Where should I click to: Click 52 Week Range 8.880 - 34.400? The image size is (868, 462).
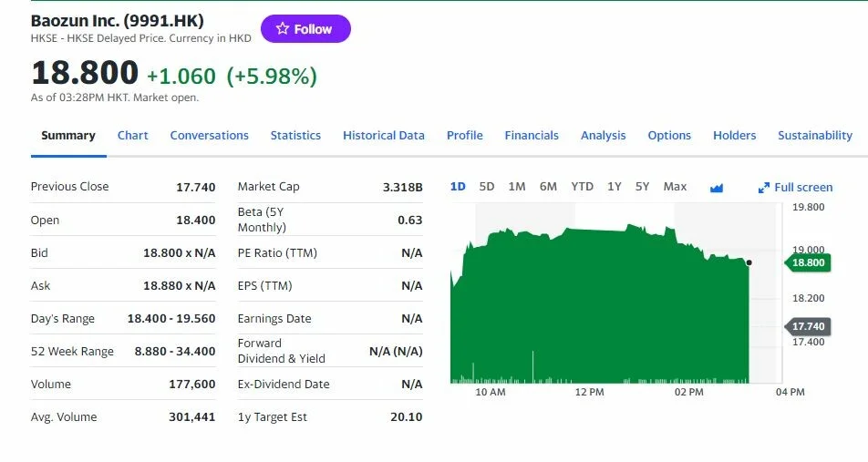(175, 352)
